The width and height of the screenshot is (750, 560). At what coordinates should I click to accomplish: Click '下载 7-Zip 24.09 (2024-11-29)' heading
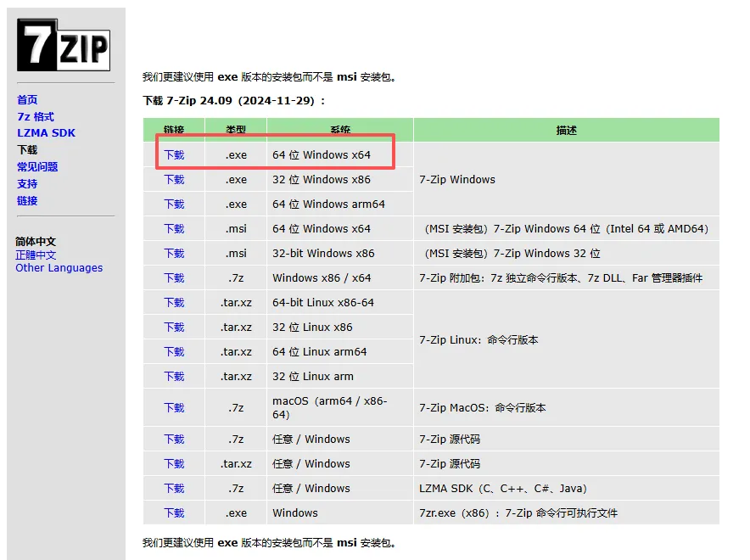click(x=234, y=101)
